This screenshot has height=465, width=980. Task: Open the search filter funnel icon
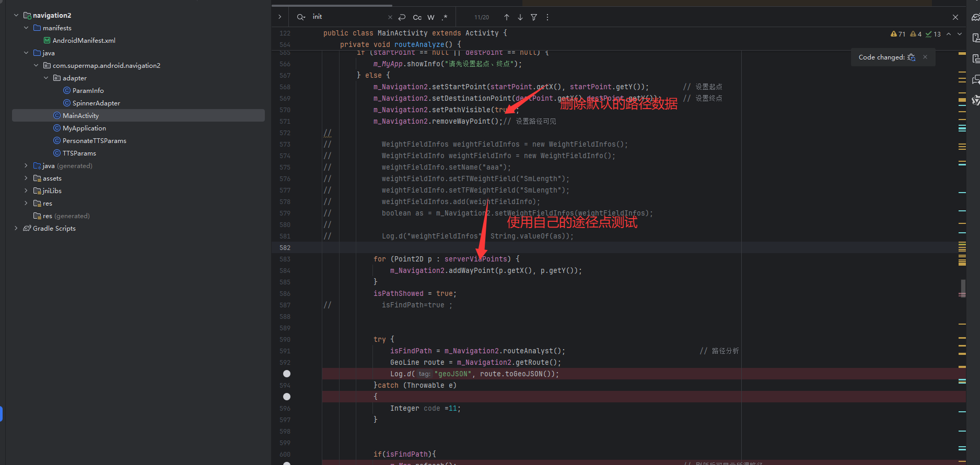(x=534, y=17)
